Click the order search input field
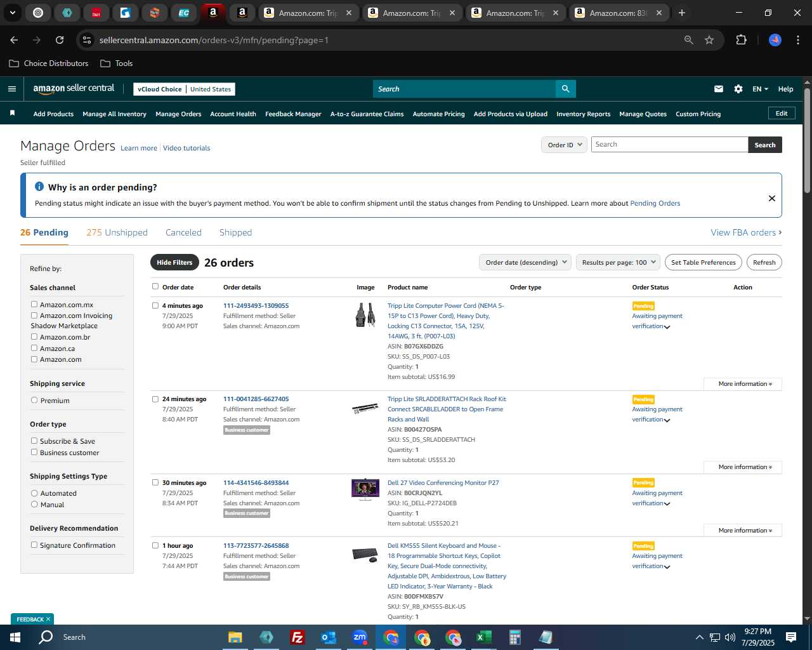The height and width of the screenshot is (650, 812). coord(670,145)
